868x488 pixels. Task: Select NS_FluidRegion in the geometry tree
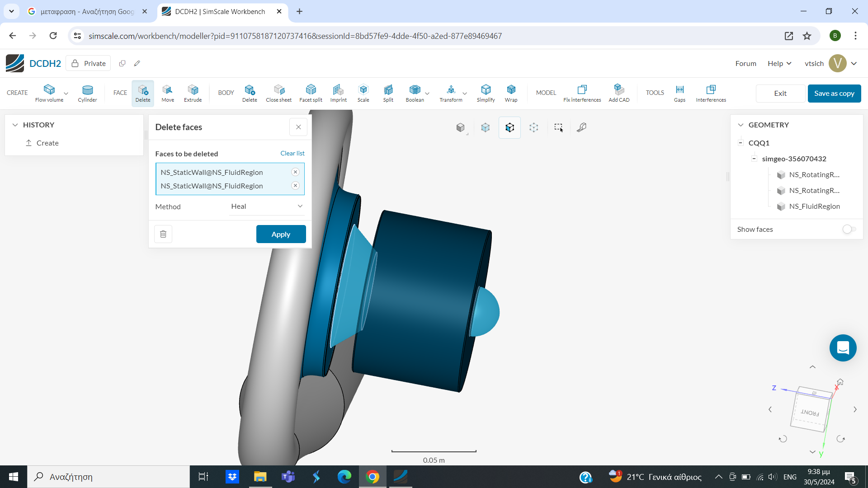coord(814,206)
